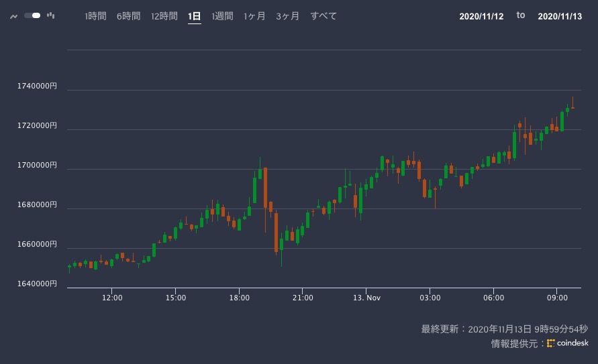Screen dimensions: 598x364
Task: Click the candlestick chart icon
Action: [51, 16]
